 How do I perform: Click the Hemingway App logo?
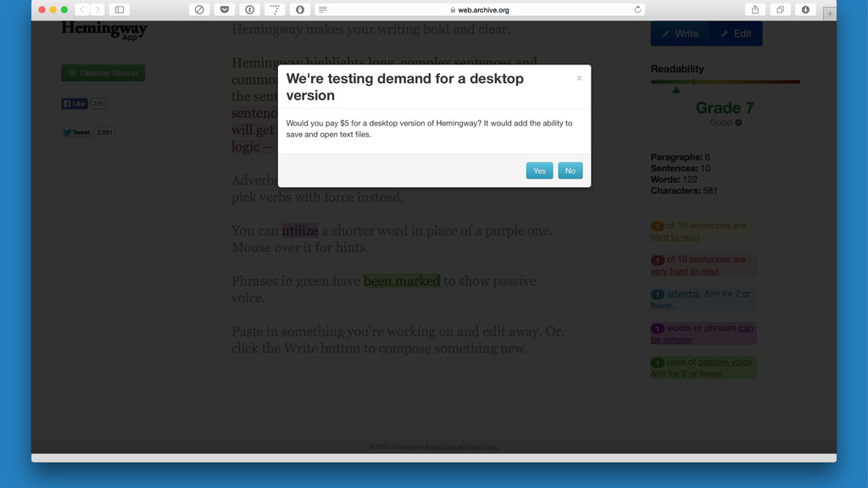point(104,30)
